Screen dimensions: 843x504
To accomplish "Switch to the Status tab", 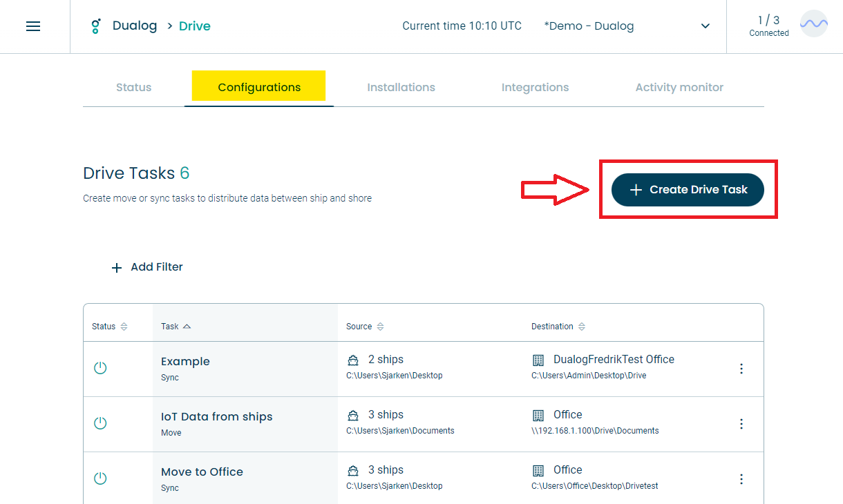I will tap(133, 88).
